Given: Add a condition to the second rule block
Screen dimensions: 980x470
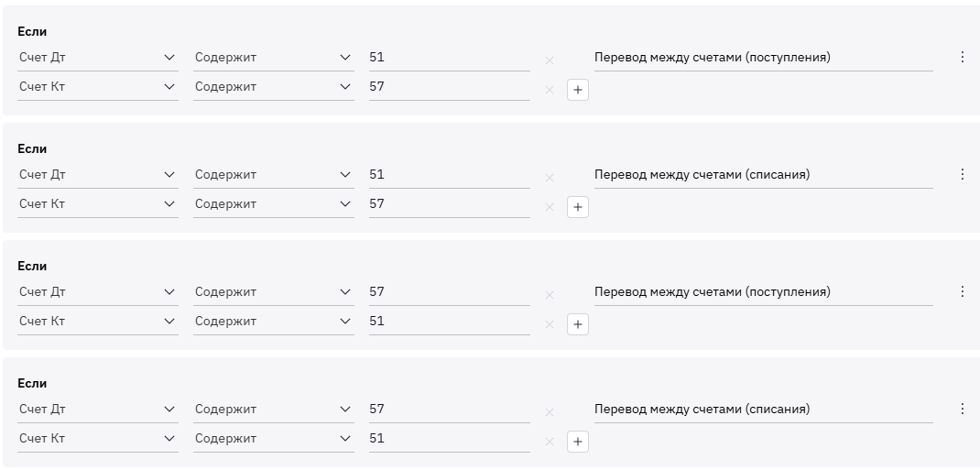Looking at the screenshot, I should (577, 207).
